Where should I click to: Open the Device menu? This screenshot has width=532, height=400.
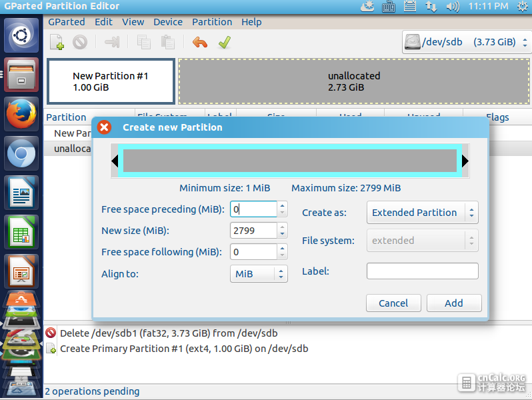pos(168,22)
